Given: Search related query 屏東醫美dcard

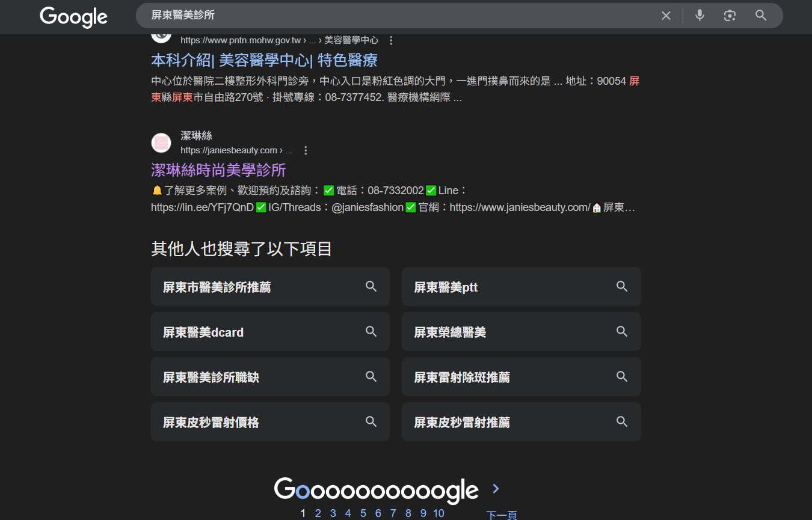Looking at the screenshot, I should click(270, 331).
